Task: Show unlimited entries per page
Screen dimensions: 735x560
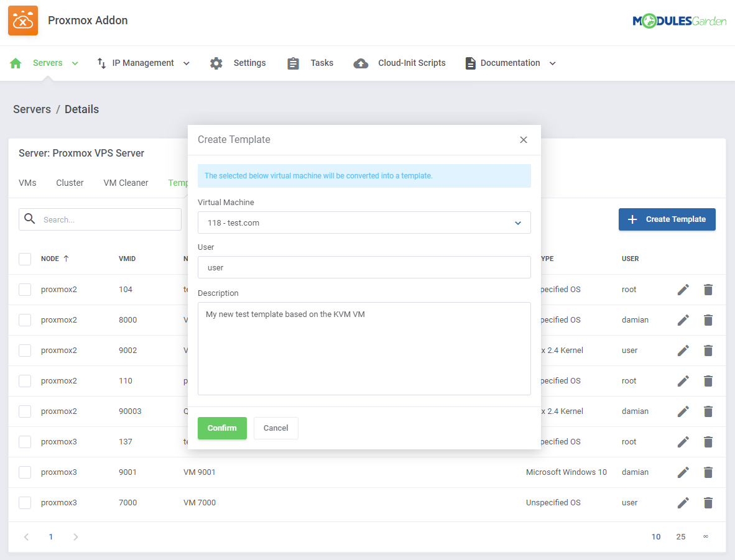Action: pos(706,537)
